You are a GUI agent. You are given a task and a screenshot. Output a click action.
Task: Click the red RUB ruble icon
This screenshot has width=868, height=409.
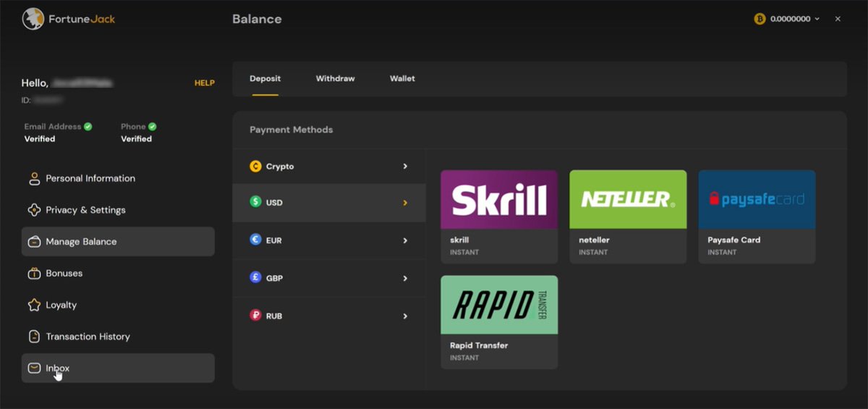[255, 316]
